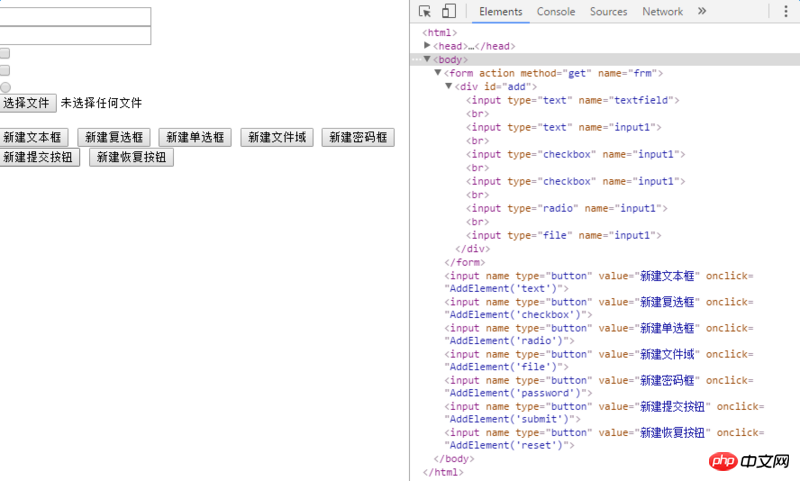Expand the head element node
This screenshot has width=800, height=481.
point(428,46)
